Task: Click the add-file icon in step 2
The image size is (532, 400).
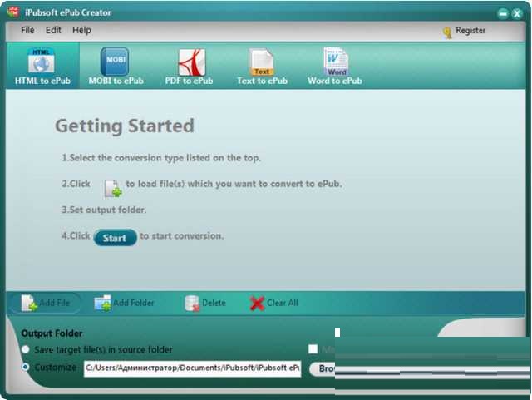Action: pos(113,188)
